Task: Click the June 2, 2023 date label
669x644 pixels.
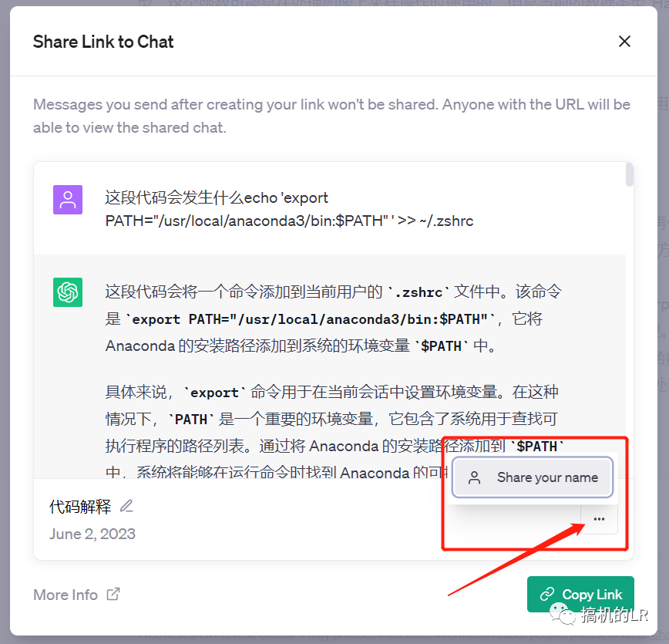Action: 92,534
